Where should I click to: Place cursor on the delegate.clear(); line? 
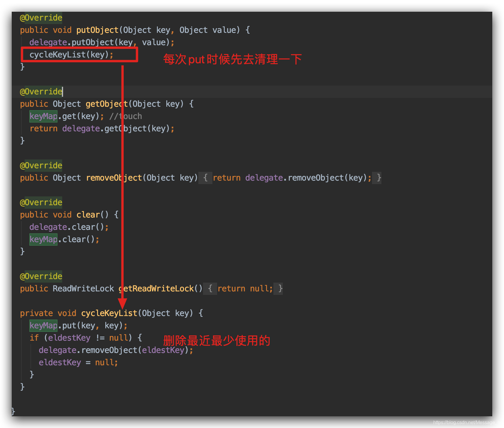click(69, 227)
